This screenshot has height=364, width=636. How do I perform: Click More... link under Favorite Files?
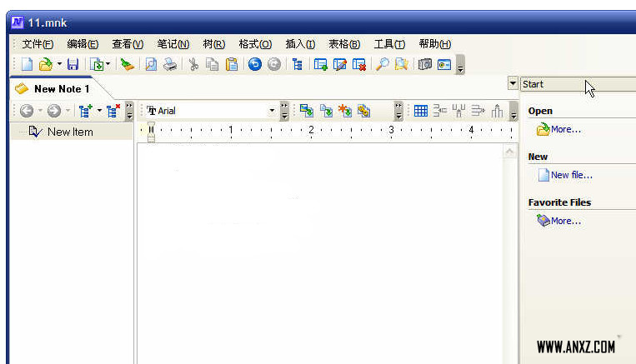click(x=566, y=221)
